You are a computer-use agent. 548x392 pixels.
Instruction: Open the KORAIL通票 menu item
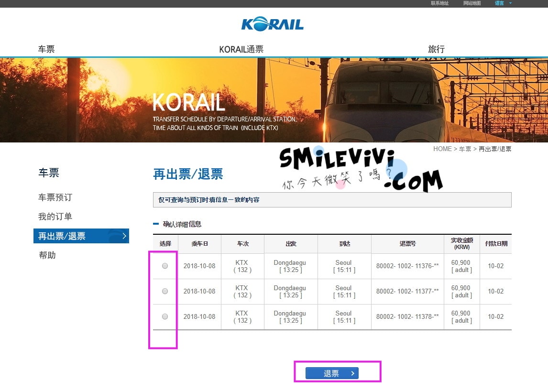tap(241, 49)
